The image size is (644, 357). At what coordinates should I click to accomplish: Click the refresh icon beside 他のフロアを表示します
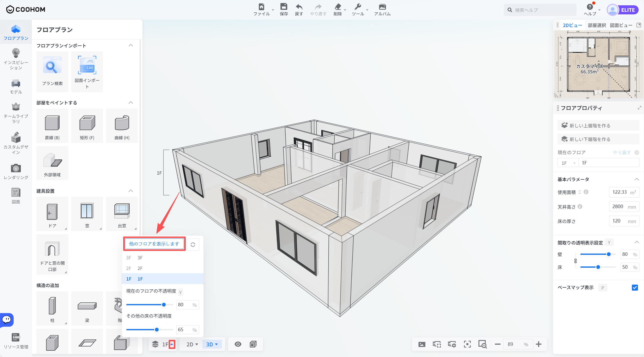[193, 244]
